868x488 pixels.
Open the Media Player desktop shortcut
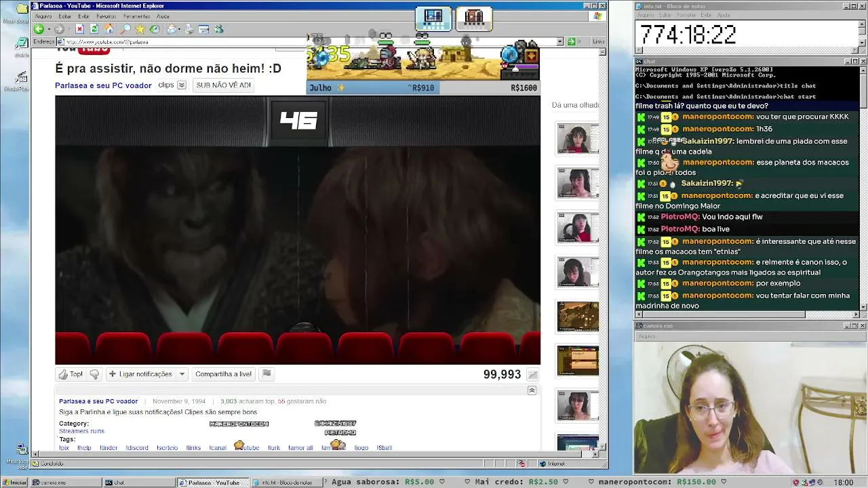(x=21, y=78)
